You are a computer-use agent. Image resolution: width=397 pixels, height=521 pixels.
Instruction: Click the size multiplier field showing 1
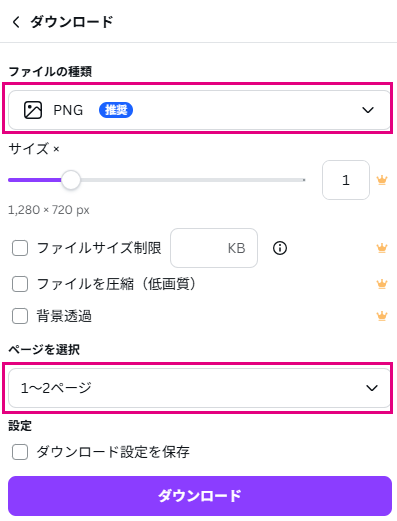[x=346, y=180]
